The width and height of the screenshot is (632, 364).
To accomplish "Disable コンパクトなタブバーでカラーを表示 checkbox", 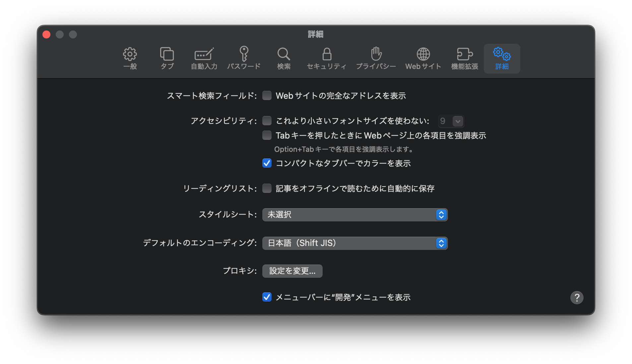I will click(x=267, y=163).
